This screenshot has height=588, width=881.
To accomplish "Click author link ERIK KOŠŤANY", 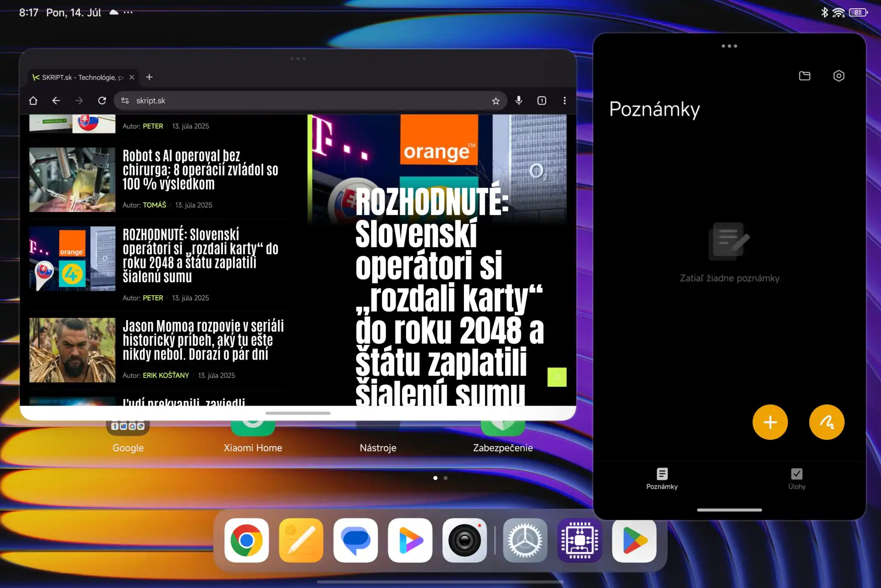I will (x=166, y=375).
